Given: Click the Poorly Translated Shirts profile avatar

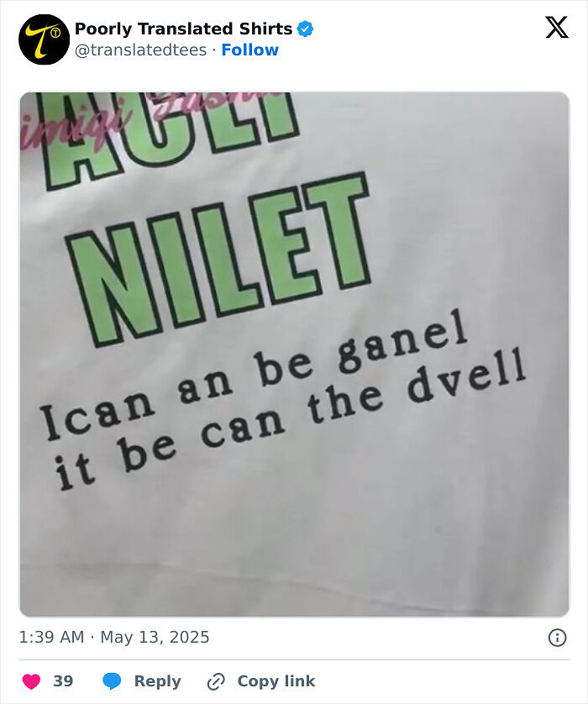Looking at the screenshot, I should pos(44,39).
